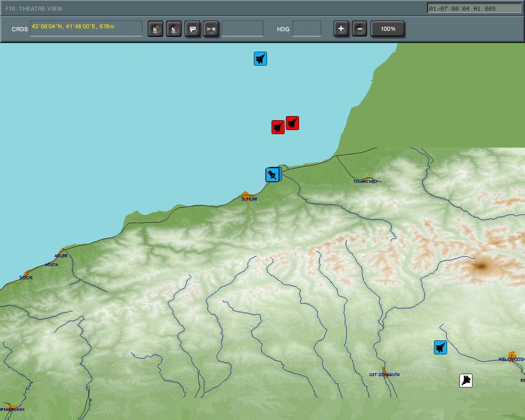Screen dimensions: 525x420
Task: Click the TKVARCHELI town label
Action: [x=365, y=182]
